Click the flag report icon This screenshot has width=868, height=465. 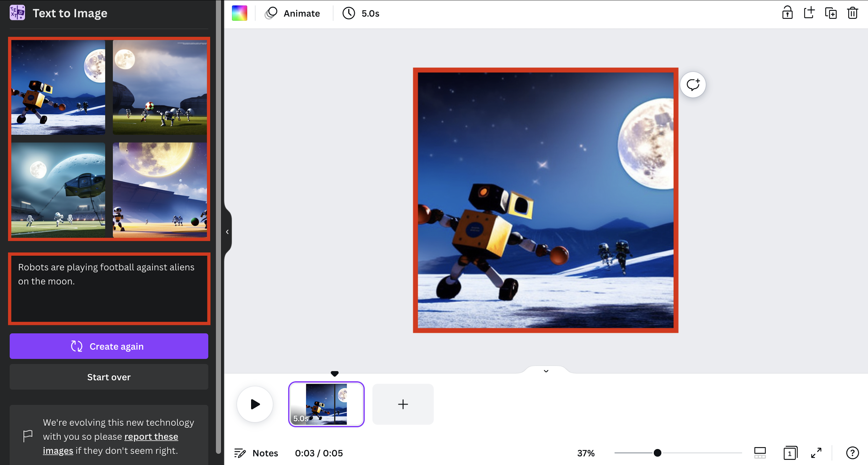(x=28, y=436)
